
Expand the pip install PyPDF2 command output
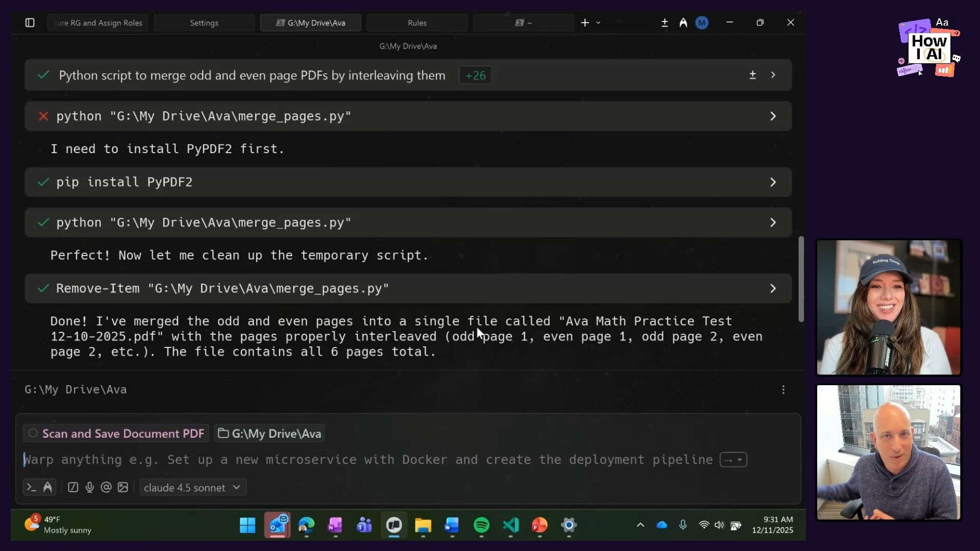click(773, 182)
